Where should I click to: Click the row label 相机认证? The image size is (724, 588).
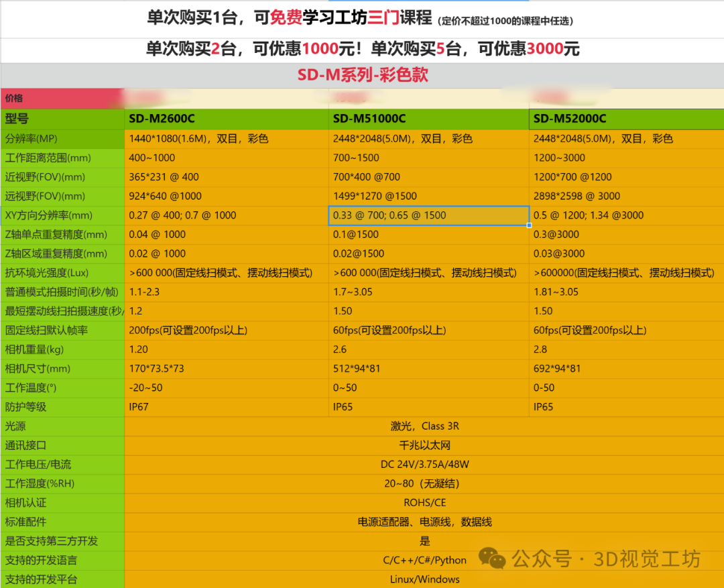(62, 503)
